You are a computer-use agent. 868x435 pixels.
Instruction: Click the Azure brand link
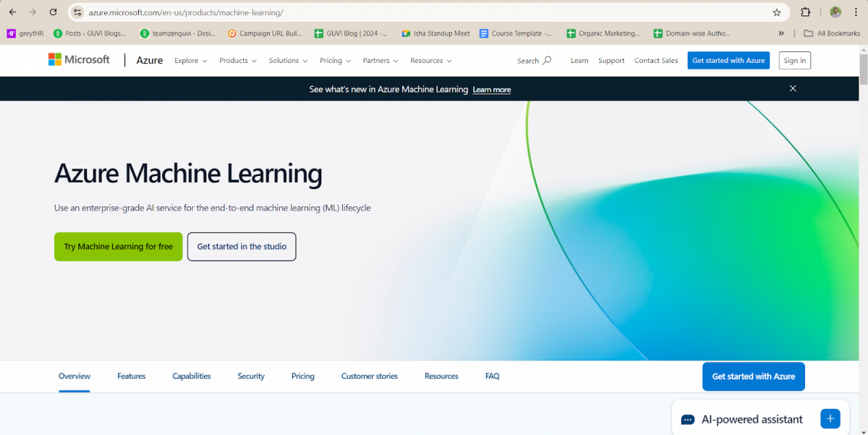[x=150, y=61]
